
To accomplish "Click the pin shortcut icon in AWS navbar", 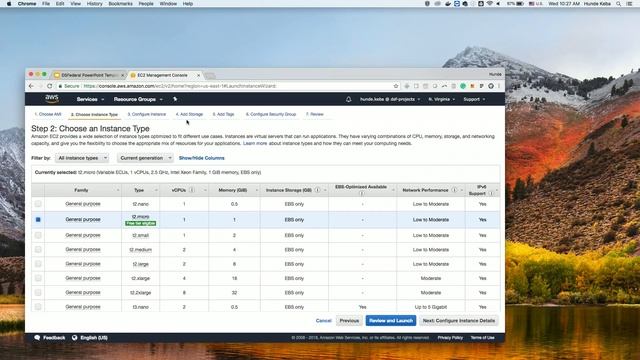I will (x=175, y=99).
